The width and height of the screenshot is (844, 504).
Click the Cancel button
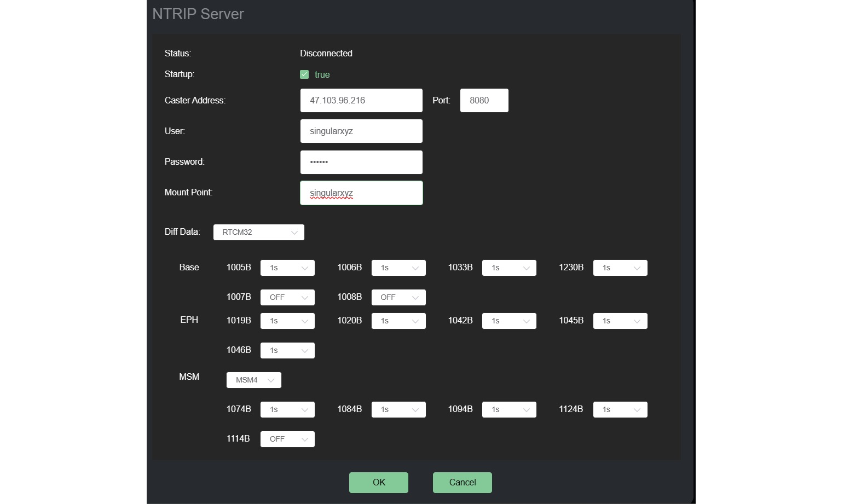[x=462, y=482]
